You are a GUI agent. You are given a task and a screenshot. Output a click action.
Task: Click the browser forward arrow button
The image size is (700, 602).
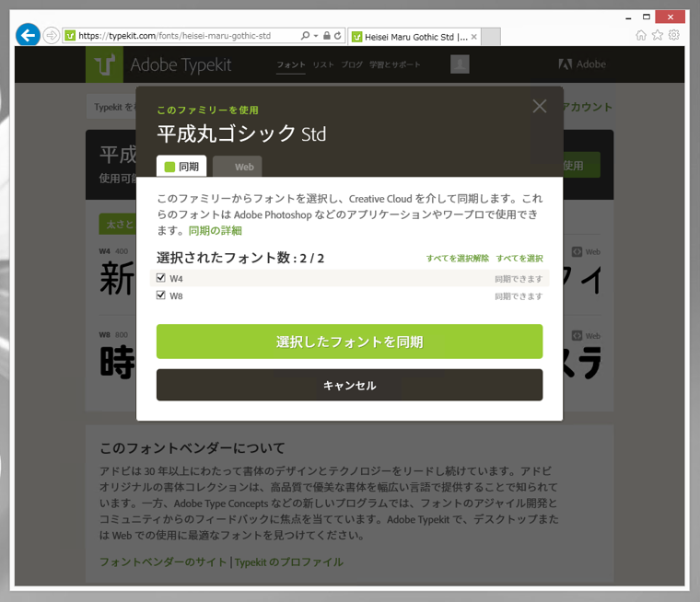point(52,35)
